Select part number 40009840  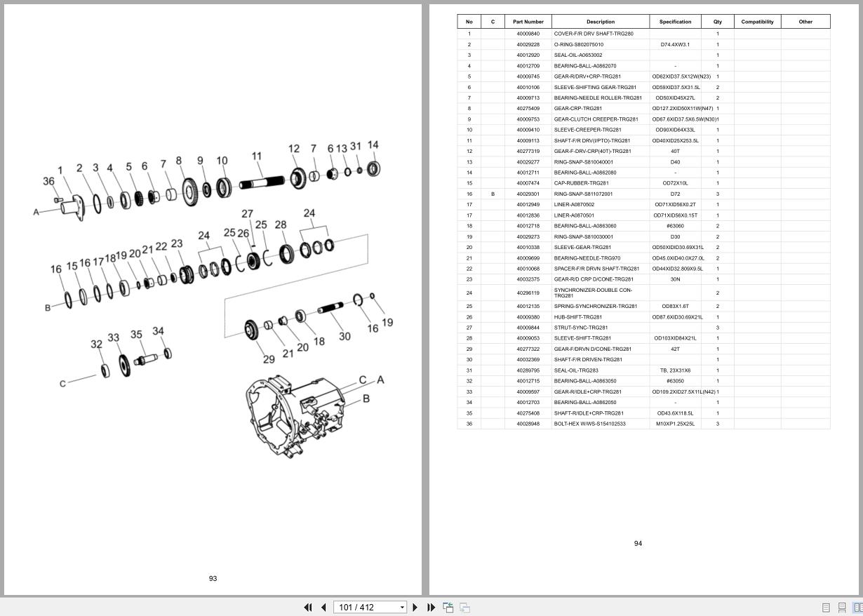tap(528, 34)
